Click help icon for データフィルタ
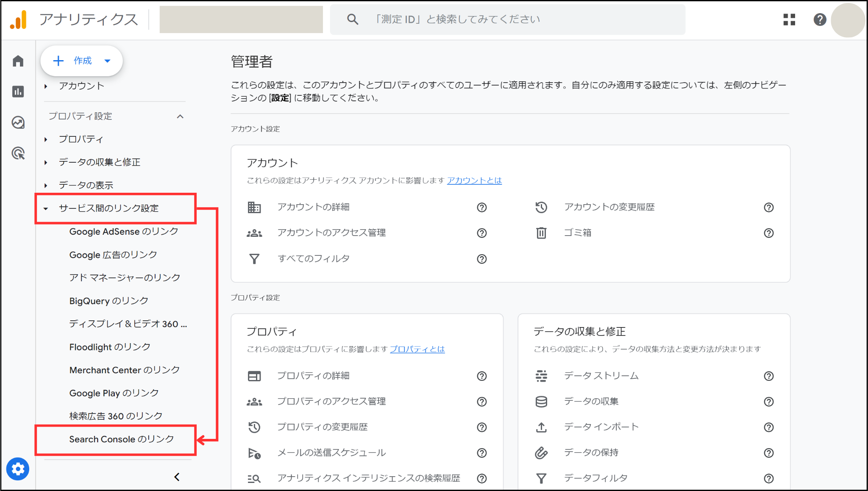Image resolution: width=868 pixels, height=491 pixels. tap(769, 478)
